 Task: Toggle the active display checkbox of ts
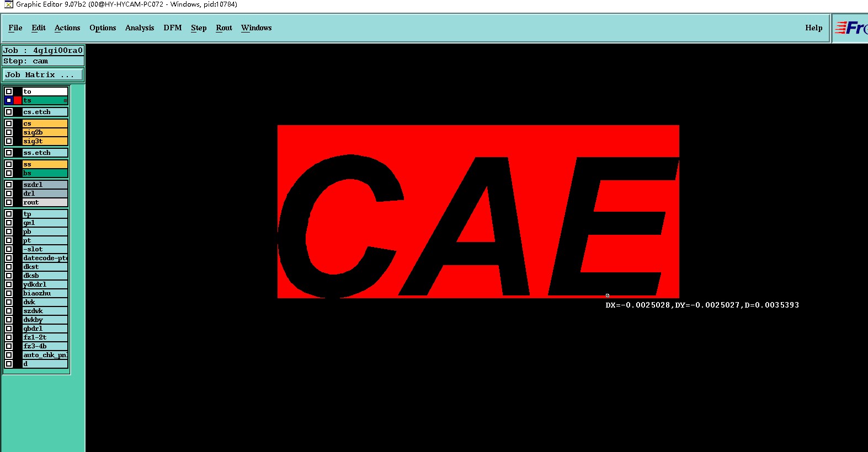[x=9, y=100]
